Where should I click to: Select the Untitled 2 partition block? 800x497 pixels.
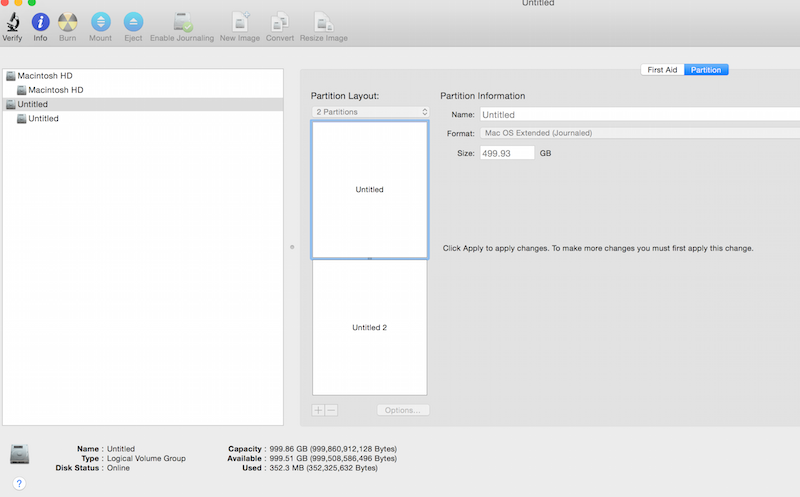pos(370,328)
